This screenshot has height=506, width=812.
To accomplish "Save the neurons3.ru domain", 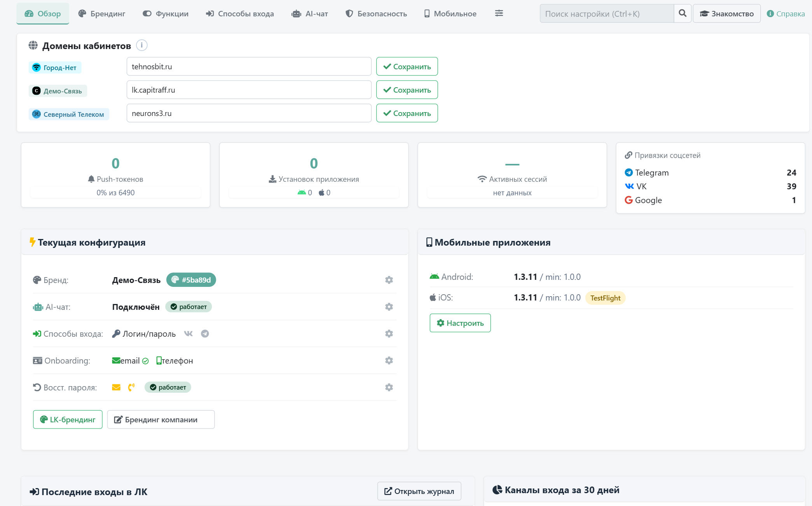I will pyautogui.click(x=407, y=113).
